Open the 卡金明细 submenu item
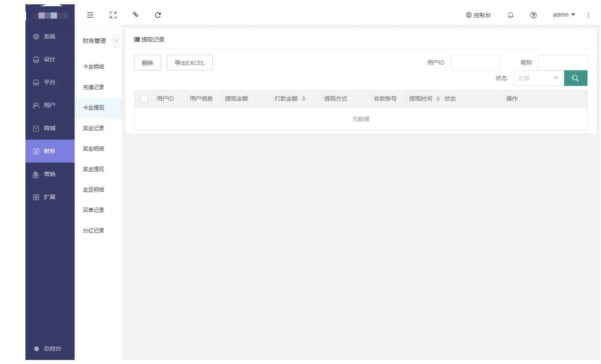The width and height of the screenshot is (601, 364). tap(98, 67)
